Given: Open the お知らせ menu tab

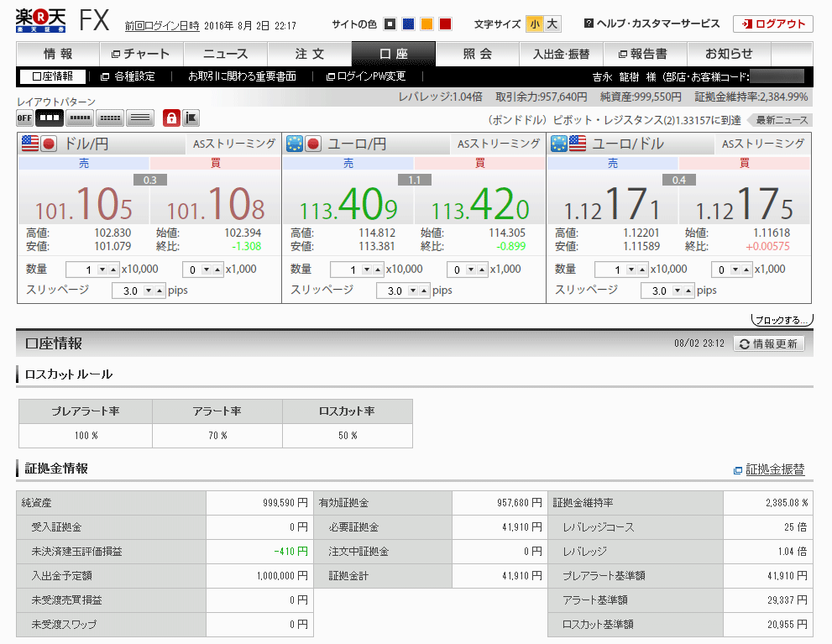Looking at the screenshot, I should (x=729, y=54).
